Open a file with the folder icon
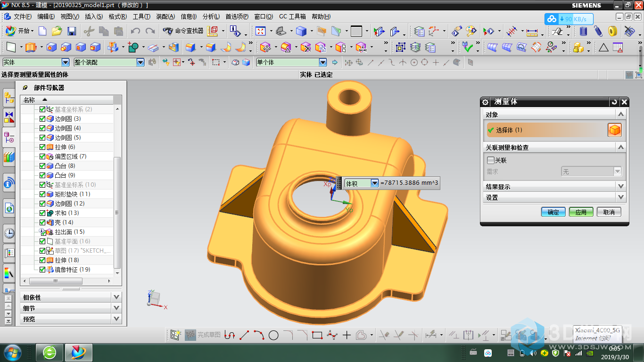This screenshot has height=362, width=644. [57, 31]
